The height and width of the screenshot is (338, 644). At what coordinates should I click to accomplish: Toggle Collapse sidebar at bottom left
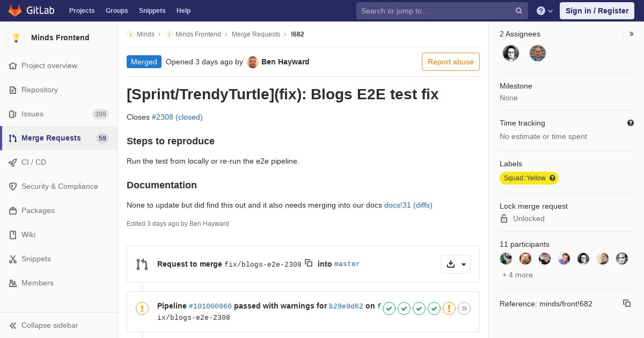coord(44,325)
